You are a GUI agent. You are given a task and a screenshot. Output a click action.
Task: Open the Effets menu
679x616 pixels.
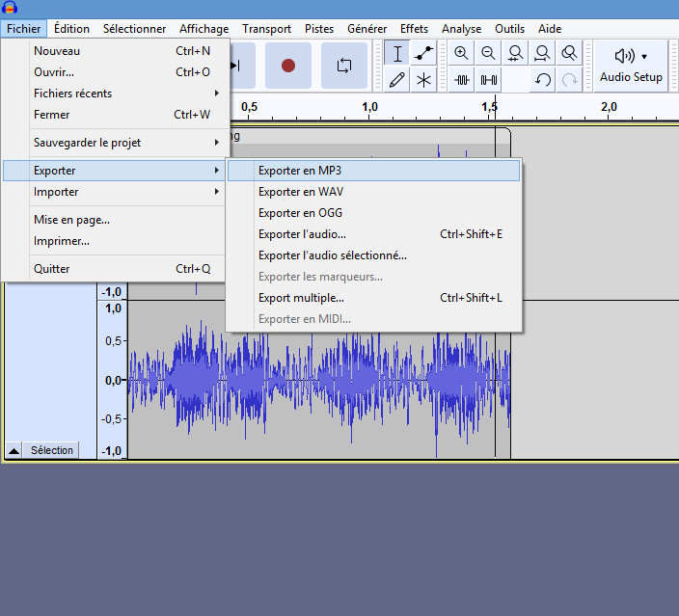(414, 29)
